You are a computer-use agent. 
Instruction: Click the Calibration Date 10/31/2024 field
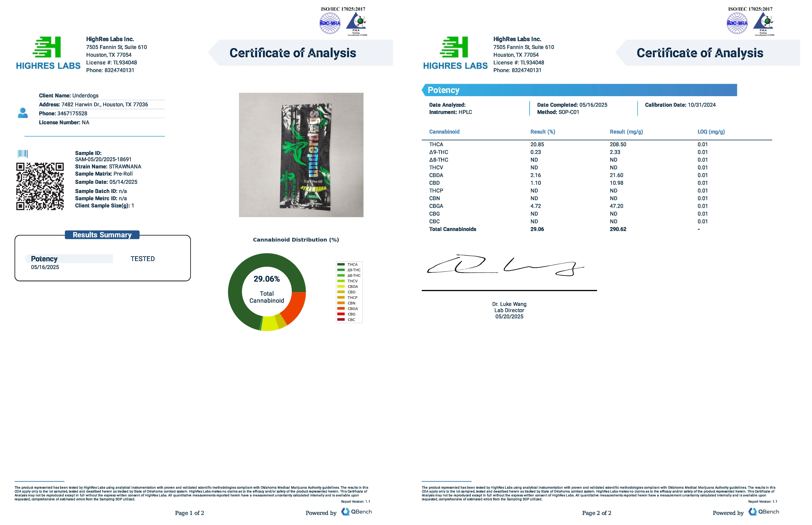pos(680,105)
